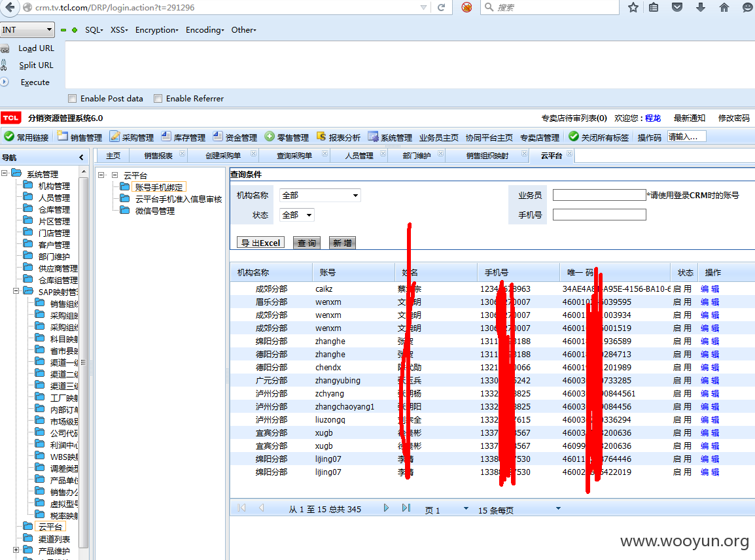The image size is (755, 560).
Task: Open the page number dropdown
Action: pyautogui.click(x=466, y=508)
